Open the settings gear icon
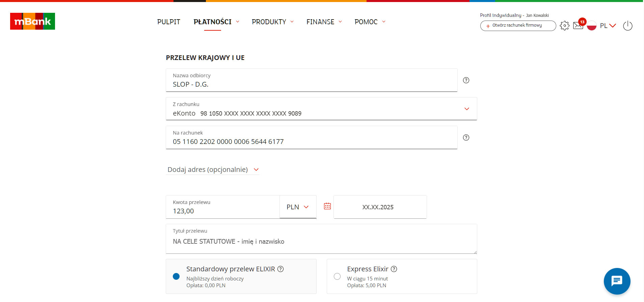 tap(564, 26)
